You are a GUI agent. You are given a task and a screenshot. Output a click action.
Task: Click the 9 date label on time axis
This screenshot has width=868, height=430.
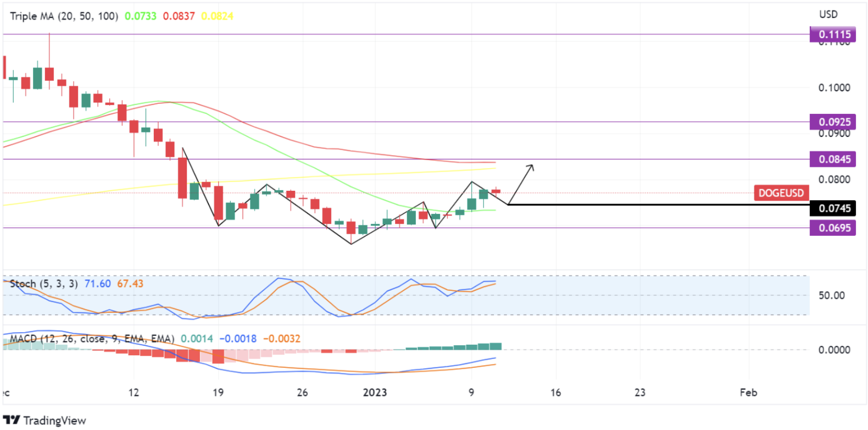click(471, 393)
